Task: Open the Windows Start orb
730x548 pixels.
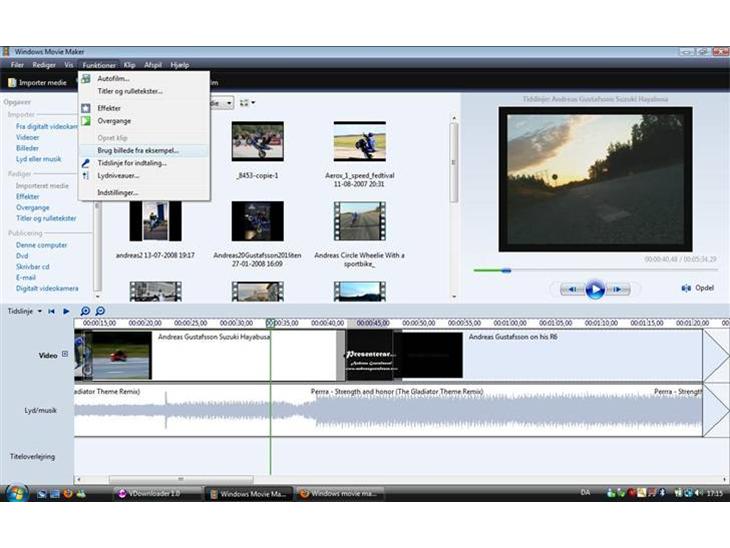Action: (17, 493)
